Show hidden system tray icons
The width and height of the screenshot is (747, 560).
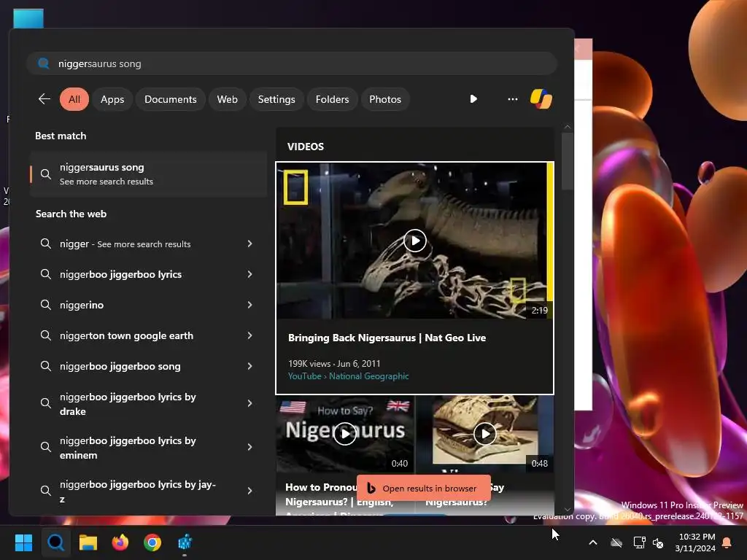593,542
